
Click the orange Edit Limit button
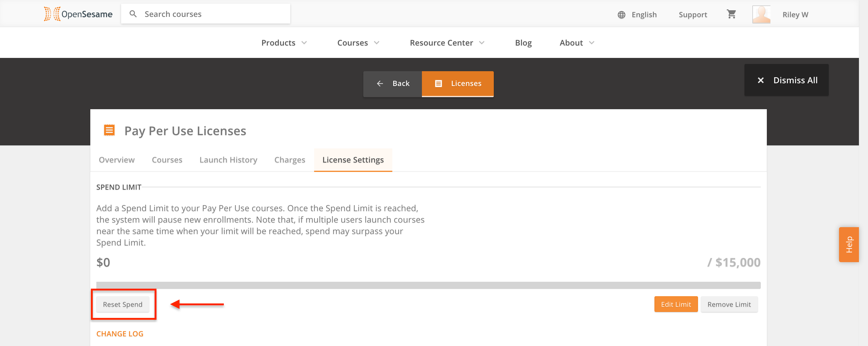click(676, 304)
